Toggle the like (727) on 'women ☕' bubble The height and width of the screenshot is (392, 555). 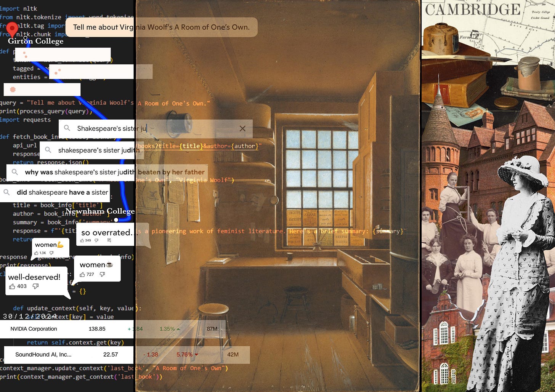click(x=83, y=274)
